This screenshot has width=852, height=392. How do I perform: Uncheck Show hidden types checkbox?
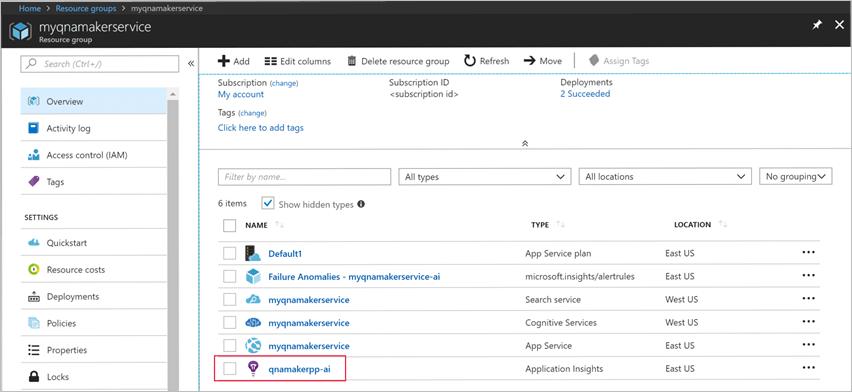coord(268,204)
